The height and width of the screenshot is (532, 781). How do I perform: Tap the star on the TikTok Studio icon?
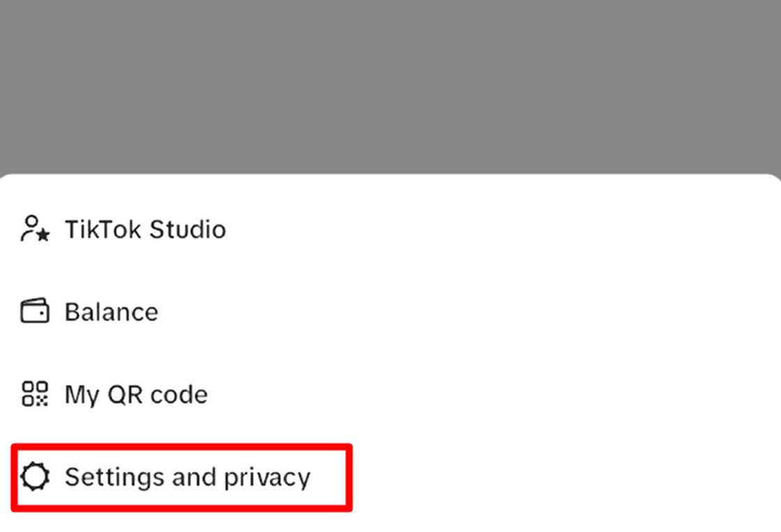click(x=43, y=236)
